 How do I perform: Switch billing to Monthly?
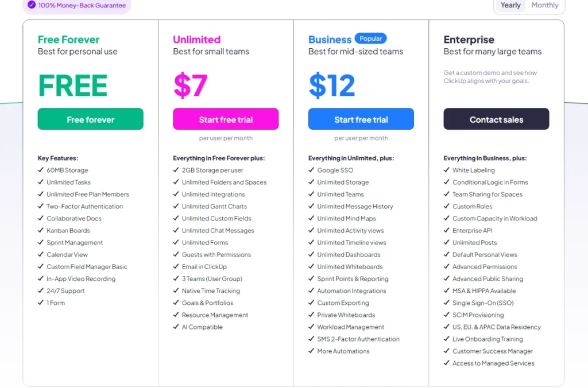[545, 5]
